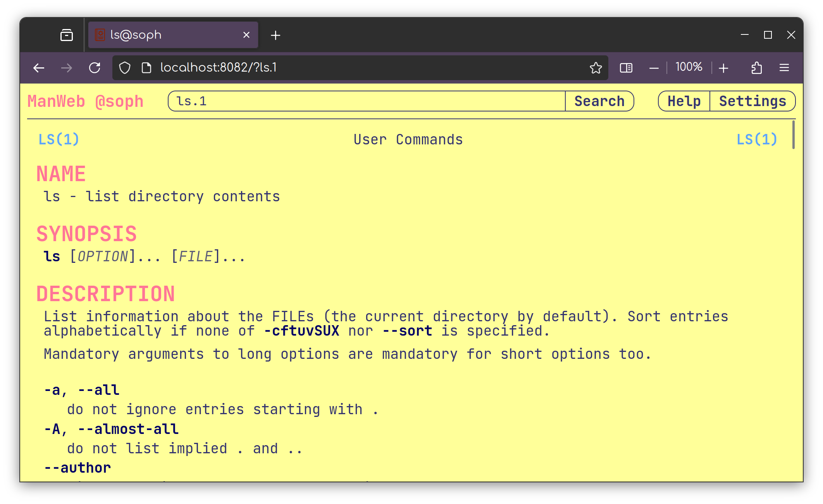Toggle the sidebar panel icon
The image size is (823, 504).
(626, 68)
